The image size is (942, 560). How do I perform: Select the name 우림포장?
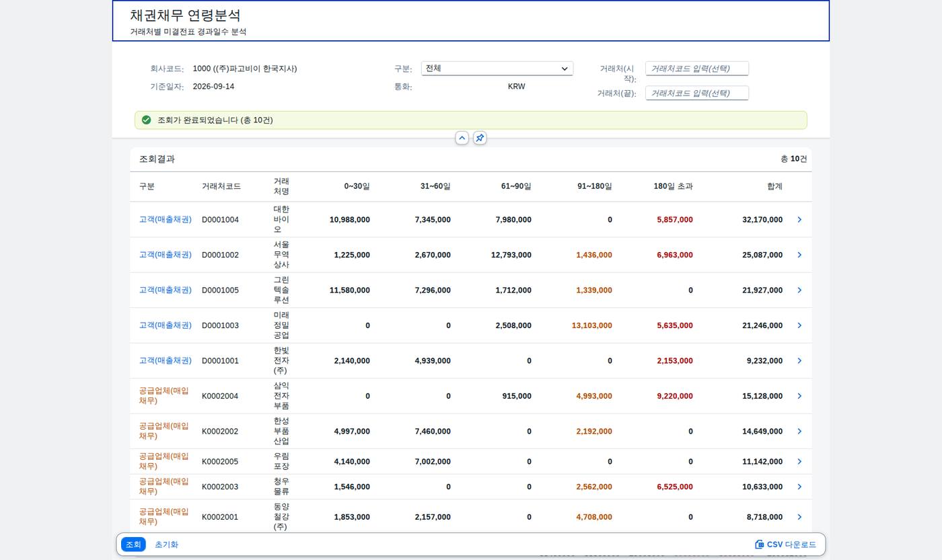pos(281,462)
